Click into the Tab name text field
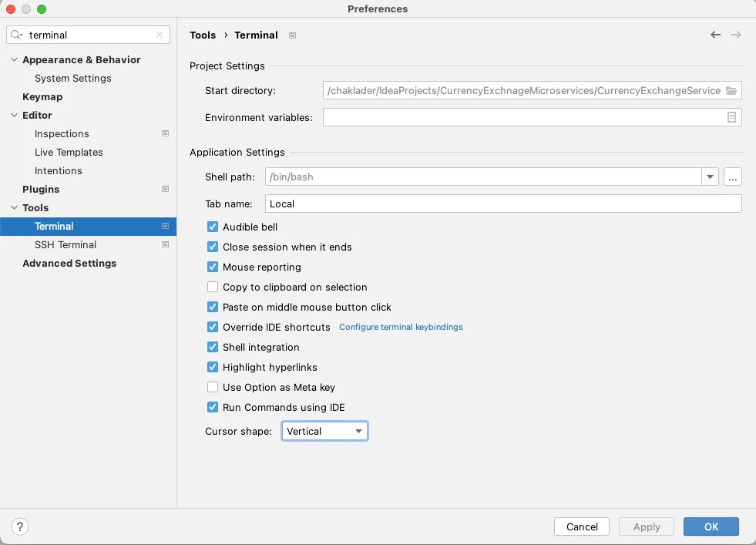756x545 pixels. (x=502, y=204)
